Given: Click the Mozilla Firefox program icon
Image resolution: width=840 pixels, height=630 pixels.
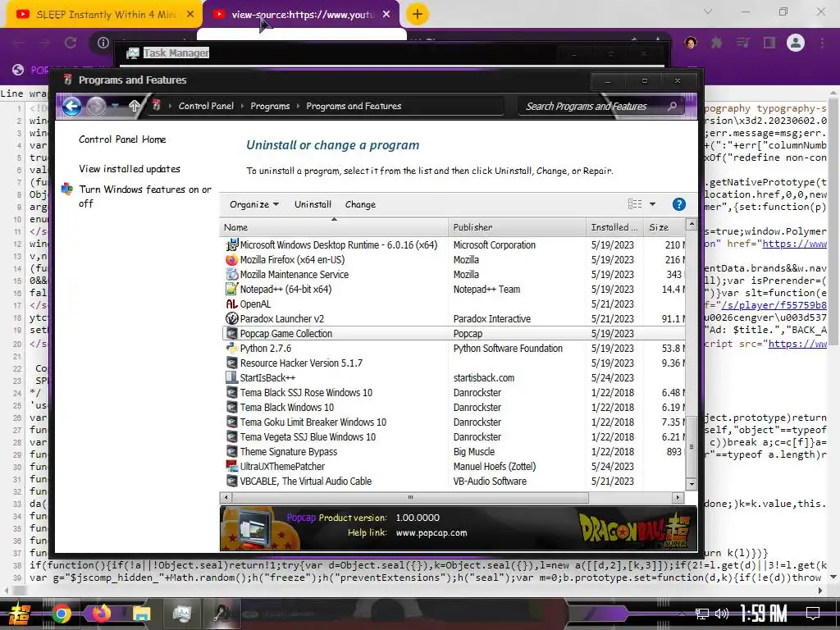Looking at the screenshot, I should 231,260.
